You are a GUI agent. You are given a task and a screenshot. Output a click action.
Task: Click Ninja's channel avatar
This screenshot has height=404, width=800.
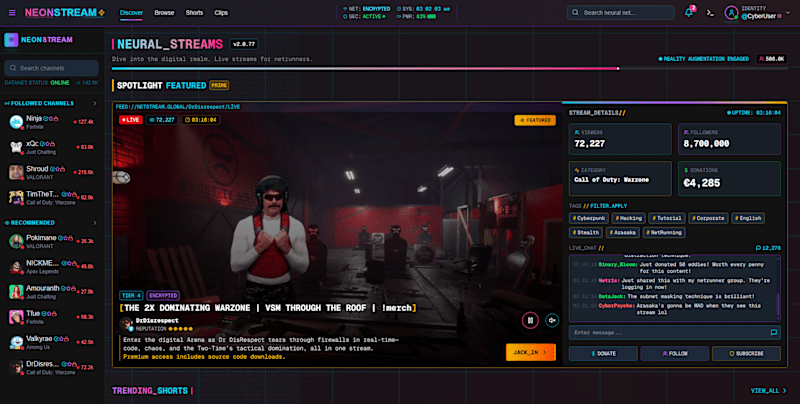16,122
